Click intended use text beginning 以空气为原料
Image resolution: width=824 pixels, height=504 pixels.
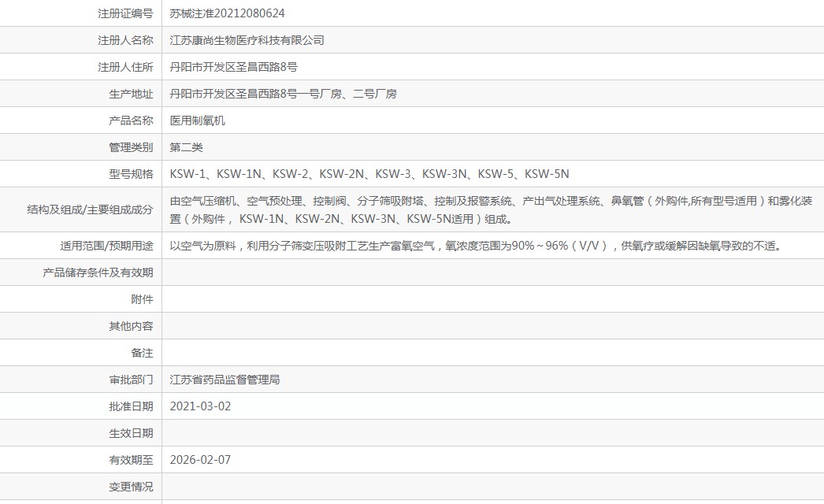477,246
